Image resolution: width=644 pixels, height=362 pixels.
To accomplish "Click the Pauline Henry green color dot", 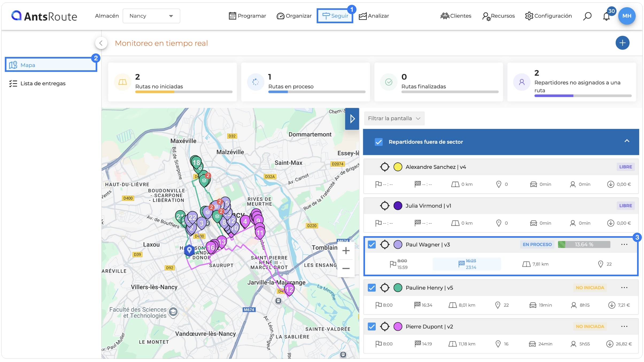I will pyautogui.click(x=398, y=288).
